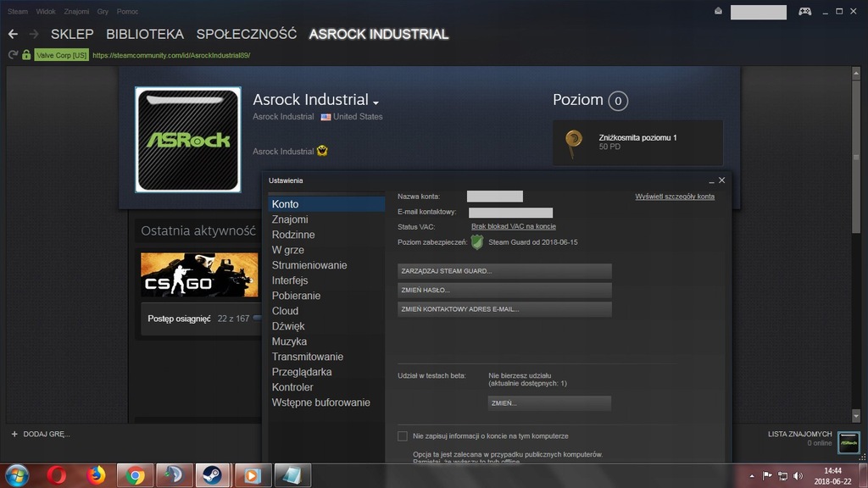
Task: Close the Ustawienia settings dialog
Action: (722, 180)
